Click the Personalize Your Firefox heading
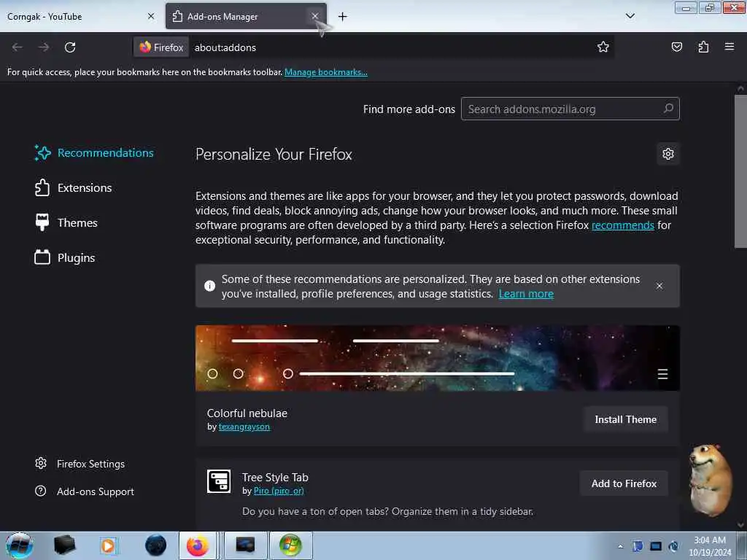This screenshot has height=560, width=747. coord(274,155)
